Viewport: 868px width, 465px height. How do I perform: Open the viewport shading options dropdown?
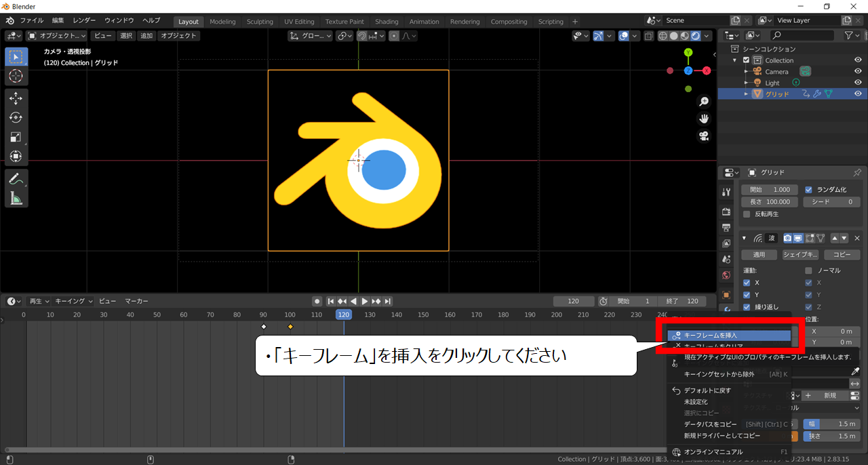pos(708,36)
